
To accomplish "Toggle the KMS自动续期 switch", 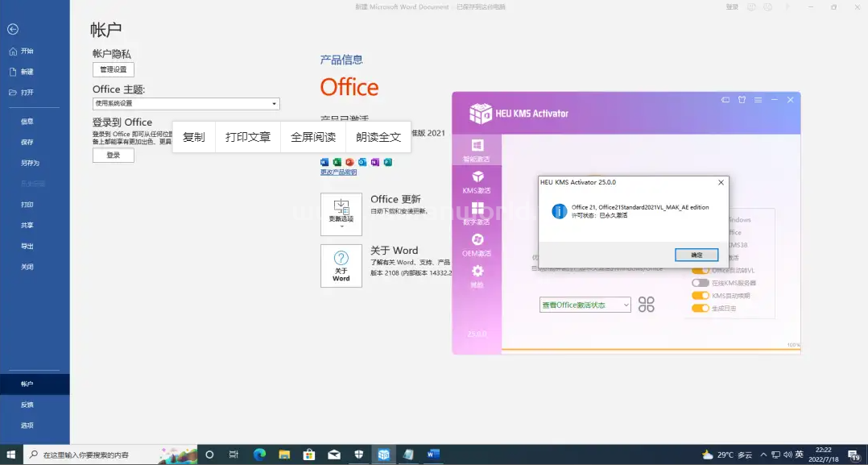I will click(x=701, y=296).
